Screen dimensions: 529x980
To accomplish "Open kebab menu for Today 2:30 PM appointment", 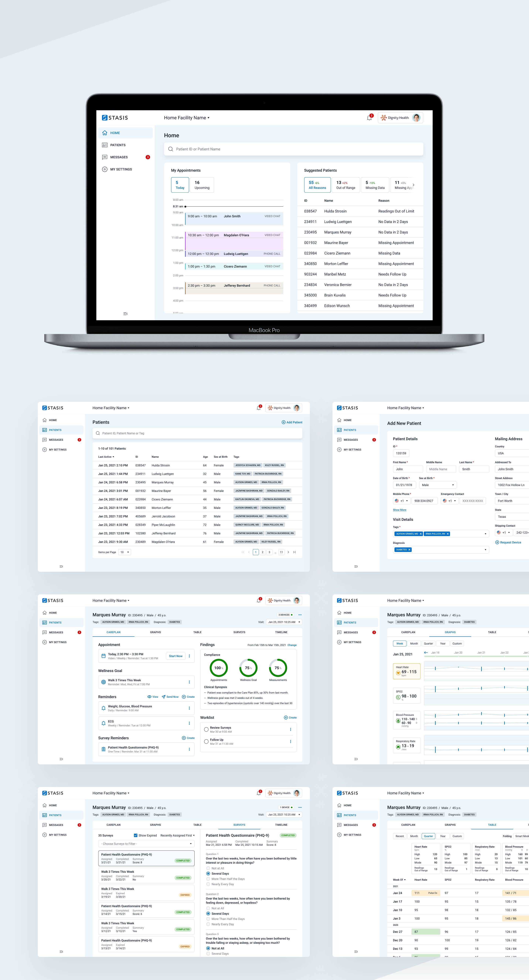I will point(189,656).
